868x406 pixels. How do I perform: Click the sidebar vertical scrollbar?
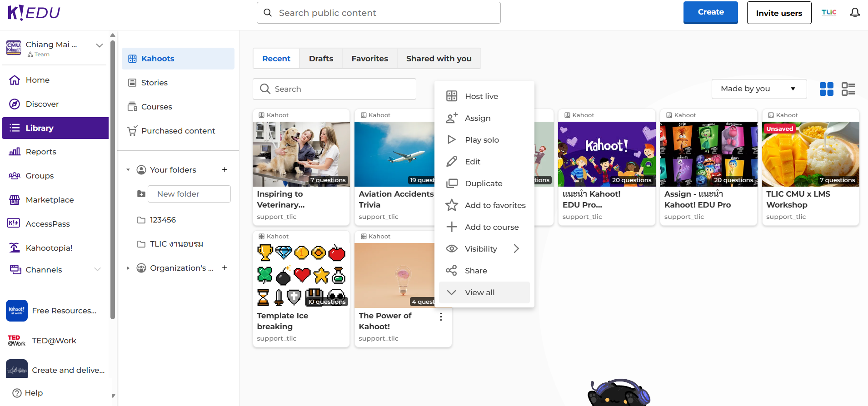(x=113, y=182)
